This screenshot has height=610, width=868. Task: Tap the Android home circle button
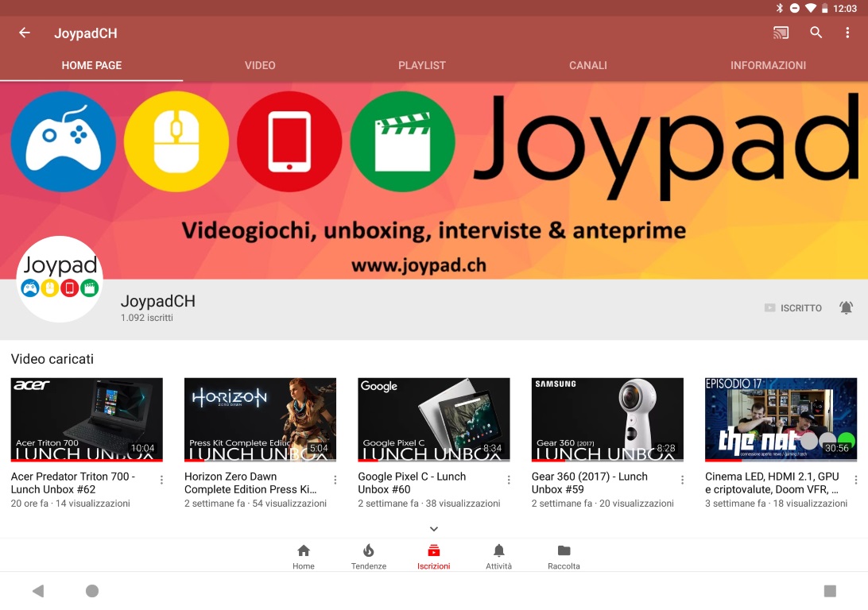point(92,591)
